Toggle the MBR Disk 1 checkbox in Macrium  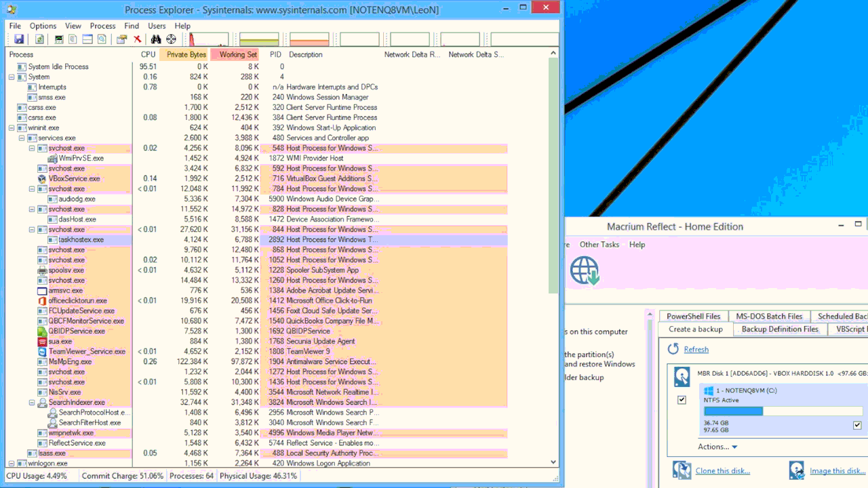(x=682, y=400)
